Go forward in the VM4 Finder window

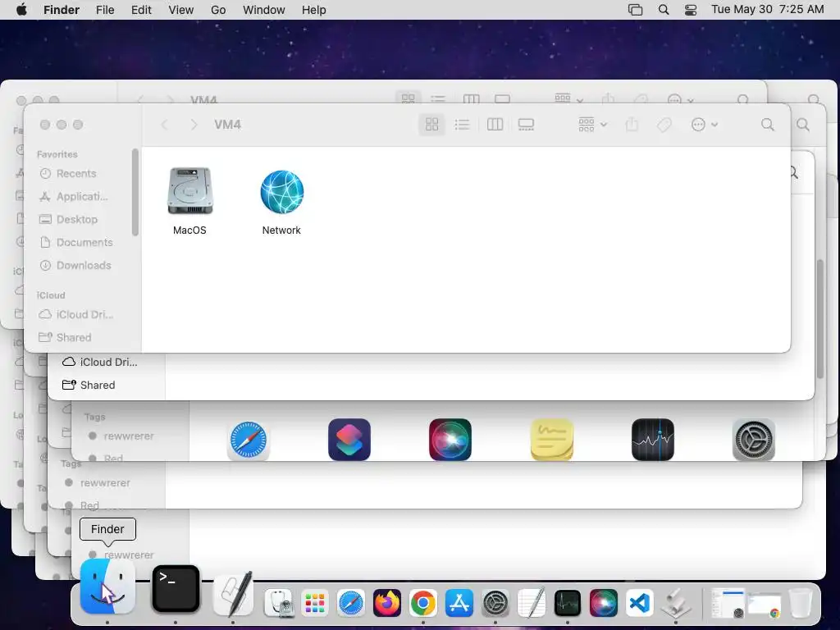194,125
